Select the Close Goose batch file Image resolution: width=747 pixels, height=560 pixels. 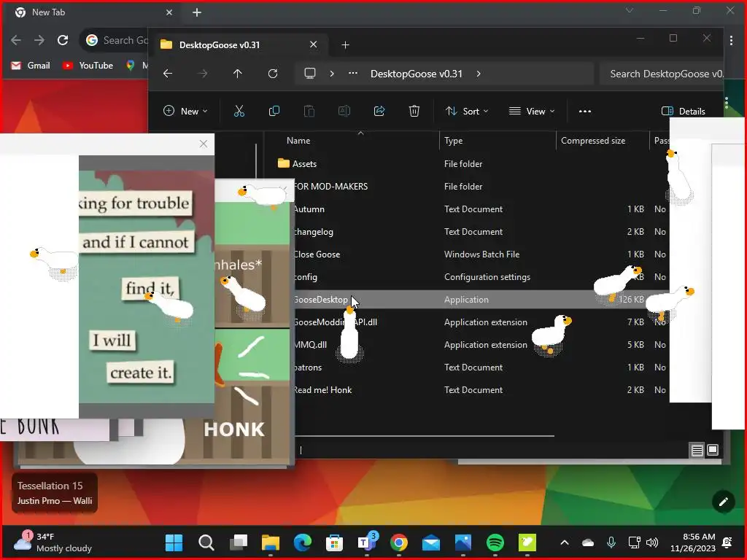click(317, 254)
